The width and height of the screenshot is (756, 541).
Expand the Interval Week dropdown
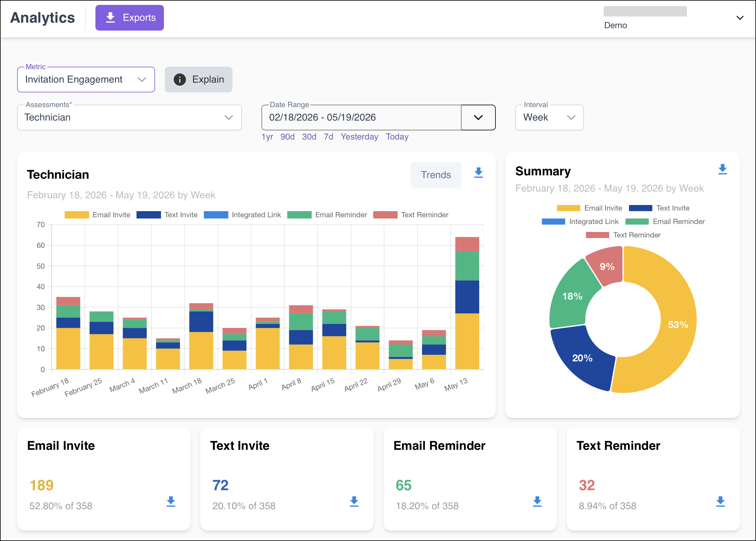(549, 117)
